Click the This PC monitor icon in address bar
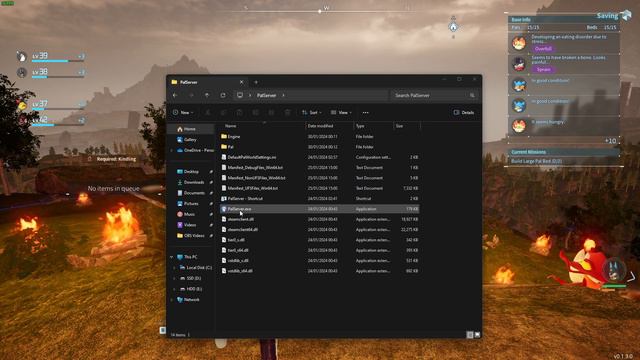This screenshot has height=360, width=640. [x=240, y=95]
